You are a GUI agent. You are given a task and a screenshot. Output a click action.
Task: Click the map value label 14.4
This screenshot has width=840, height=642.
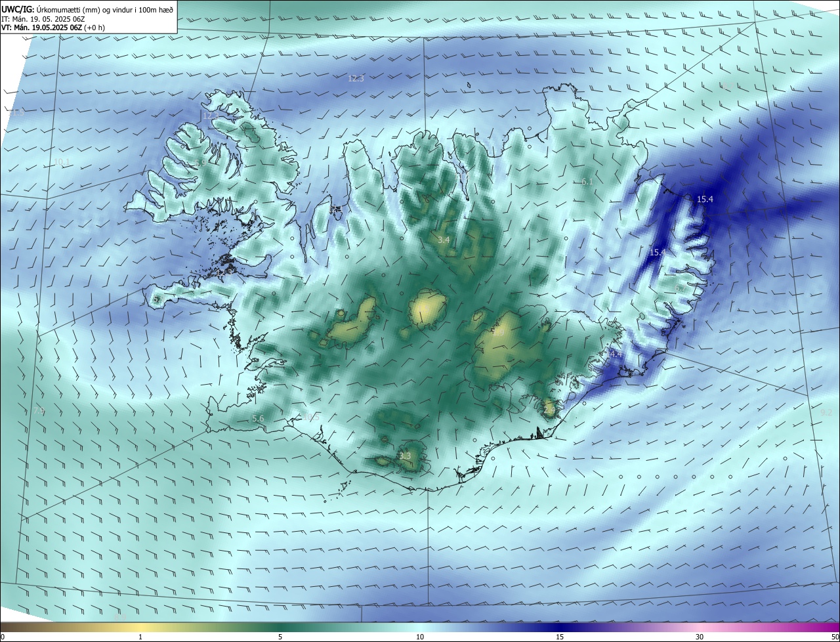(614, 354)
